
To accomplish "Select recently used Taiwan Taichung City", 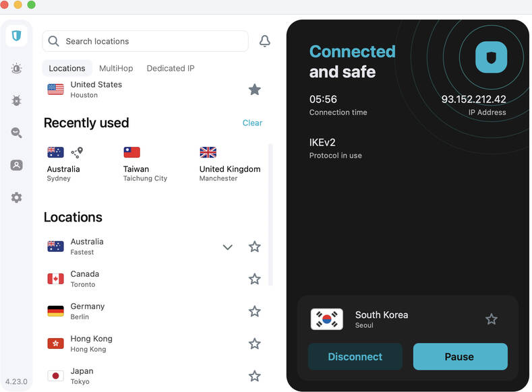I will [x=144, y=165].
